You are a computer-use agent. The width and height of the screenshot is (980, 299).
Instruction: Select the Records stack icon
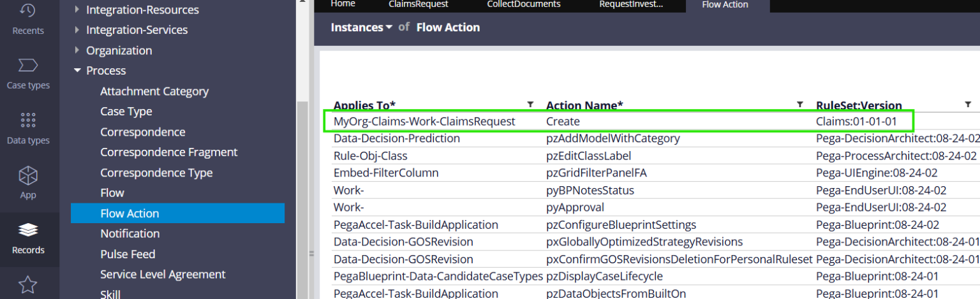tap(28, 230)
